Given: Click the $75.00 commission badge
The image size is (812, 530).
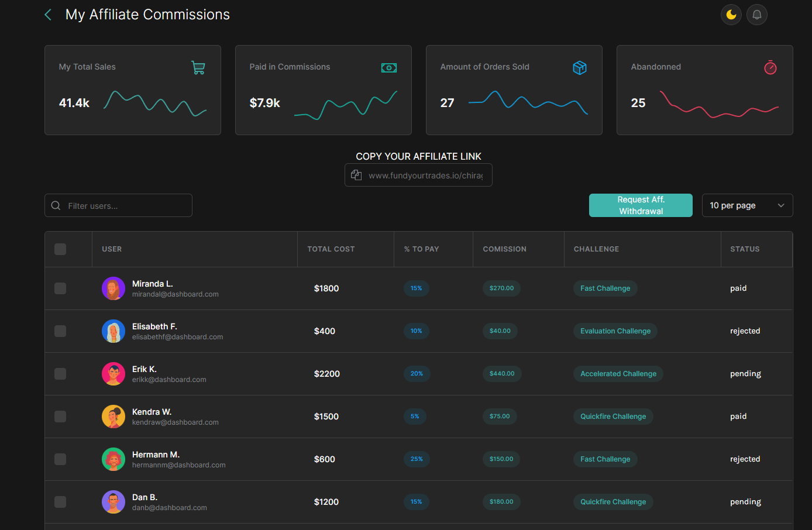Looking at the screenshot, I should [x=500, y=417].
